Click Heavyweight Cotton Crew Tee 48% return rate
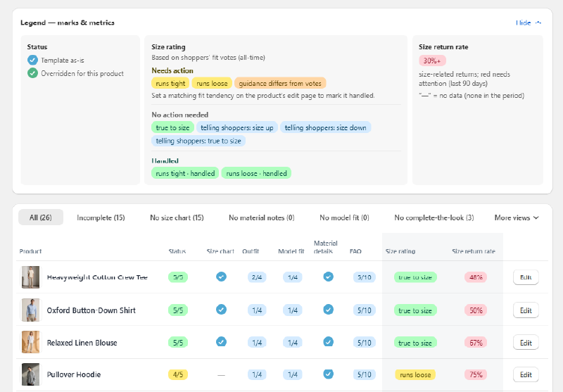Screen dimensions: 563x392 pos(476,277)
